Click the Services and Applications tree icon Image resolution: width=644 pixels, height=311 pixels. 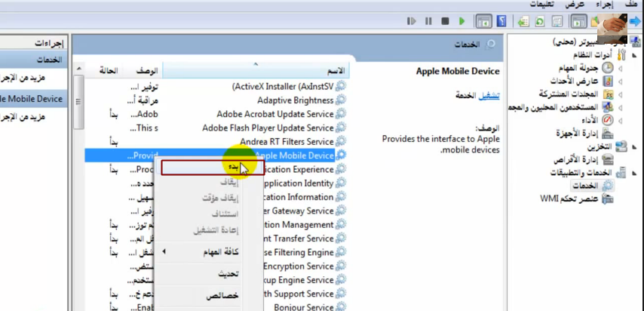coord(621,173)
